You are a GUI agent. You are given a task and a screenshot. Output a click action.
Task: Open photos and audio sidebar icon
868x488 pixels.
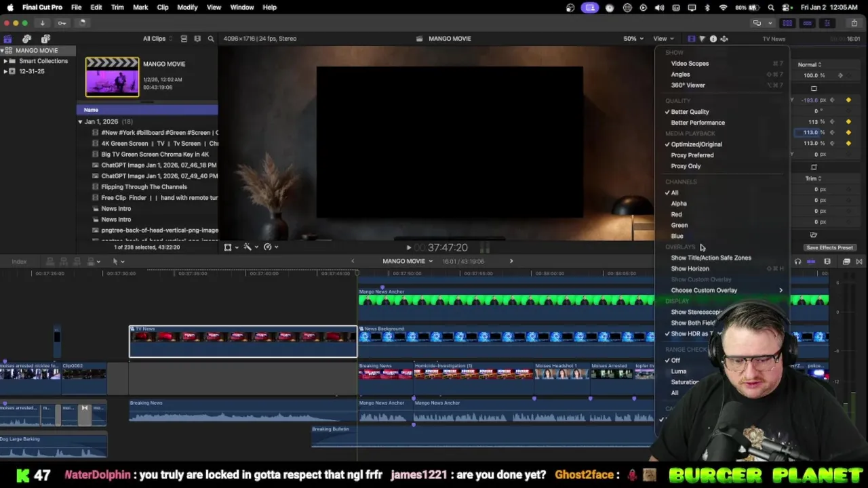point(26,39)
